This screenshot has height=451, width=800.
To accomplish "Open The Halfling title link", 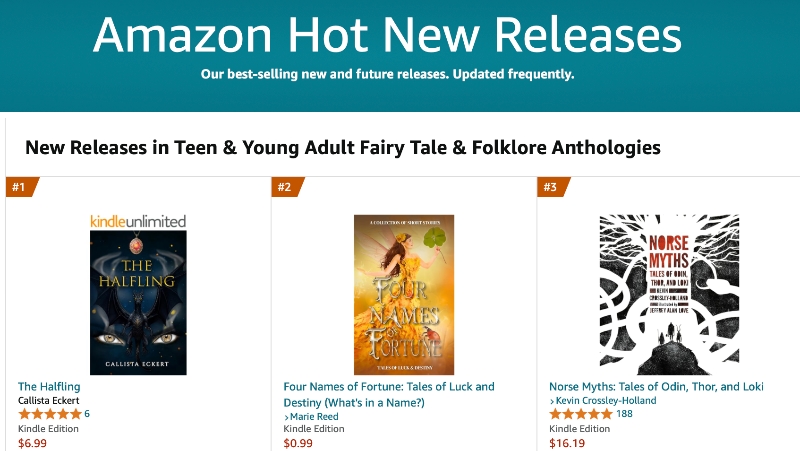I will [x=49, y=387].
